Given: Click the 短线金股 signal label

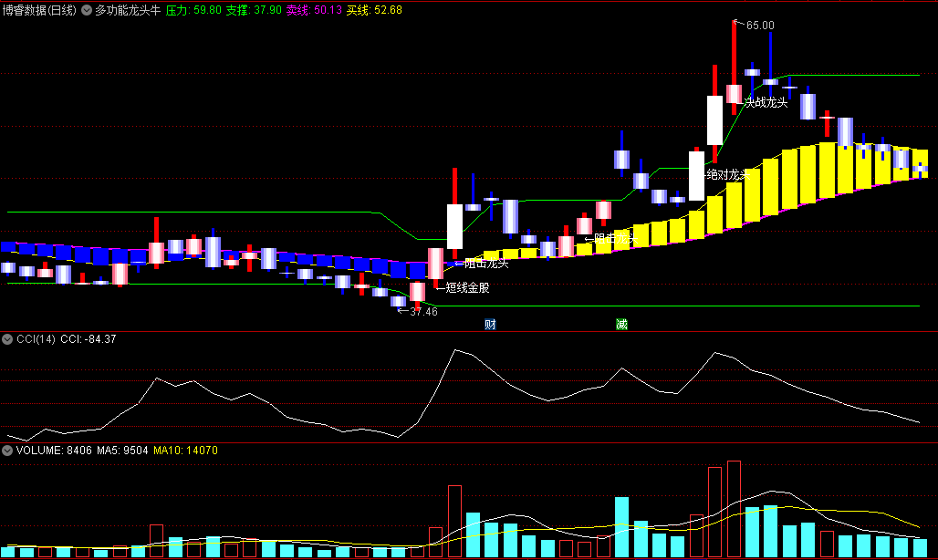Looking at the screenshot, I should coord(467,287).
